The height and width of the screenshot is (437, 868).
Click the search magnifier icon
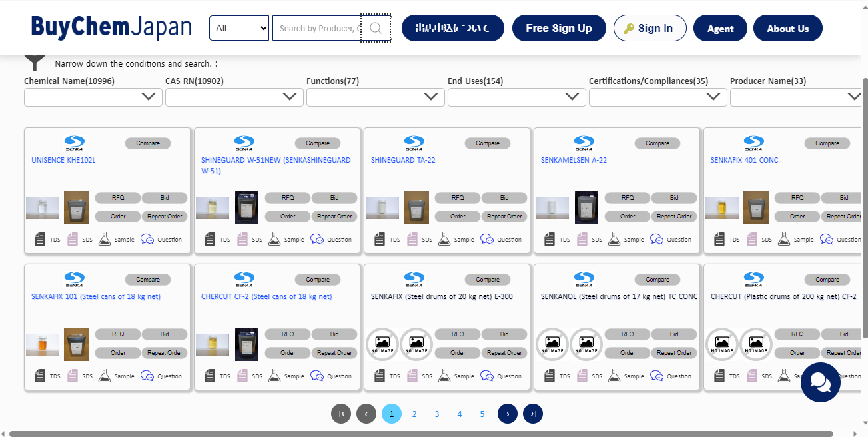pyautogui.click(x=376, y=28)
